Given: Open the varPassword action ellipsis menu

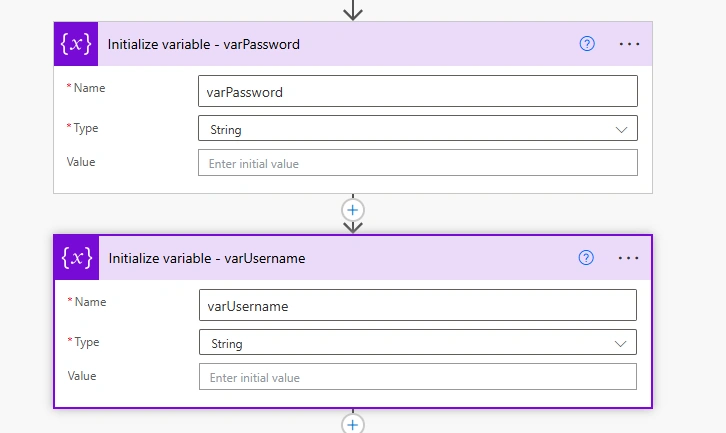Looking at the screenshot, I should (x=629, y=44).
